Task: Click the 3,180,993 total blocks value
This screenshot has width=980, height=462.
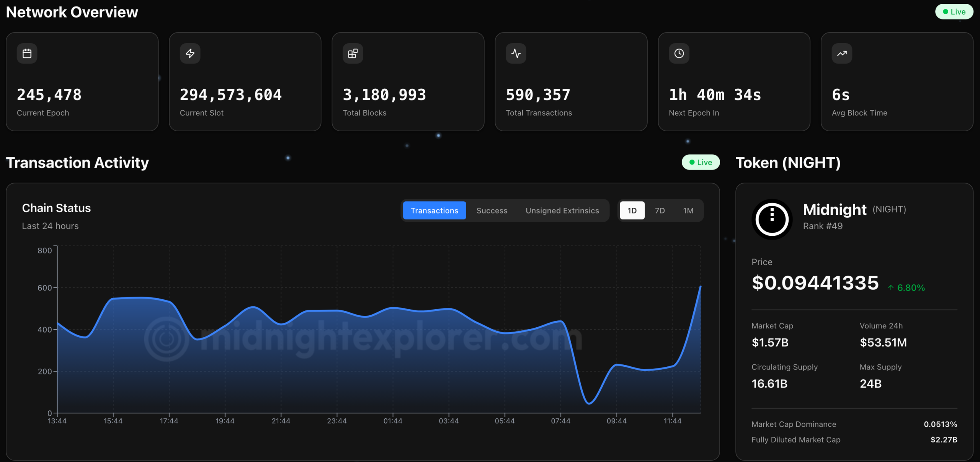Action: pyautogui.click(x=384, y=95)
